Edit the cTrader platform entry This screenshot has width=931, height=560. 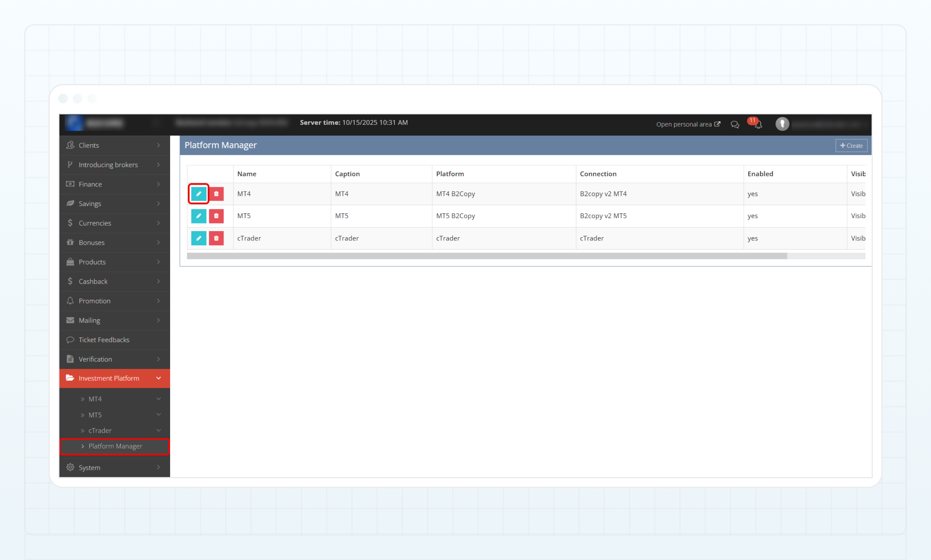pos(198,238)
